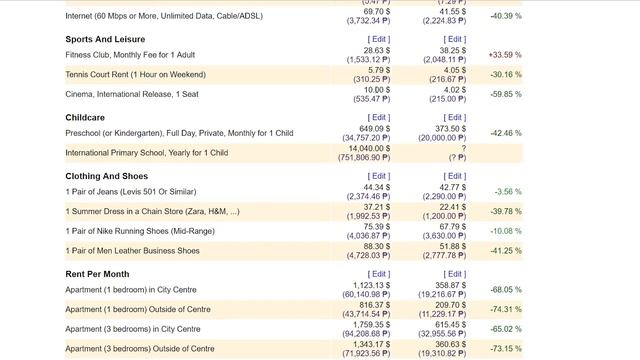This screenshot has width=640, height=360.
Task: Click Fitness Club price 28.63 $
Action: tap(377, 51)
